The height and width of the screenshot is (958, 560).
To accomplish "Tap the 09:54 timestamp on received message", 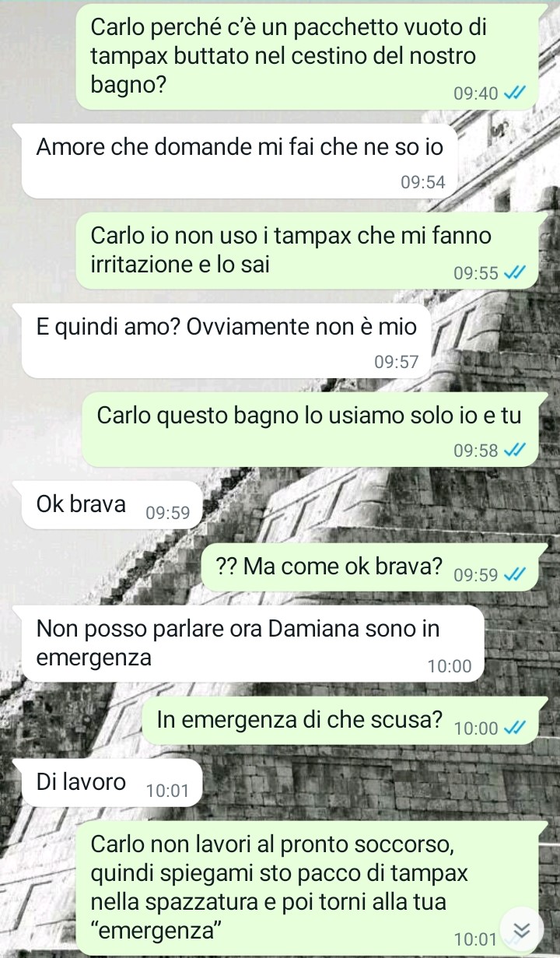I will pos(423,183).
